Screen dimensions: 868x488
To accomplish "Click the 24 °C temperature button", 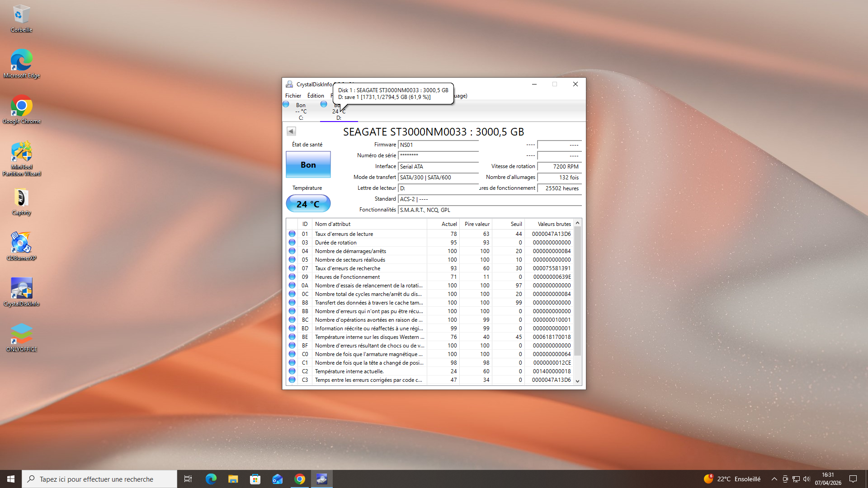I will 308,204.
